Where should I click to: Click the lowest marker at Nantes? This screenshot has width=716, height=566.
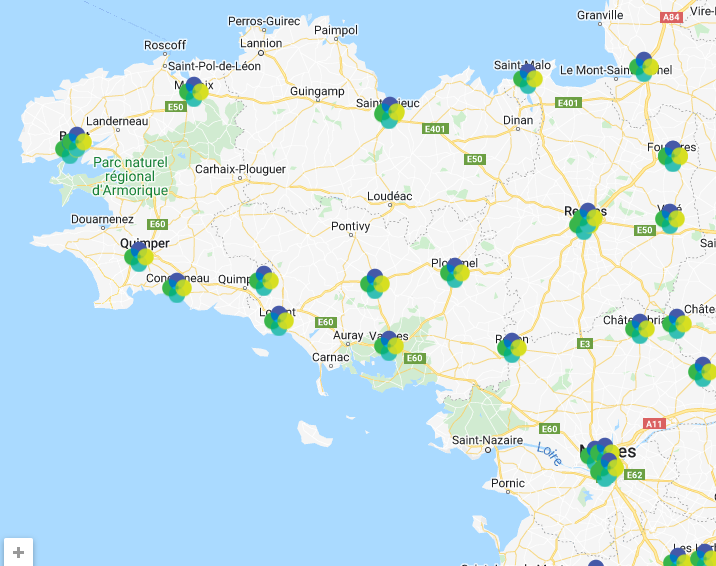coord(606,469)
